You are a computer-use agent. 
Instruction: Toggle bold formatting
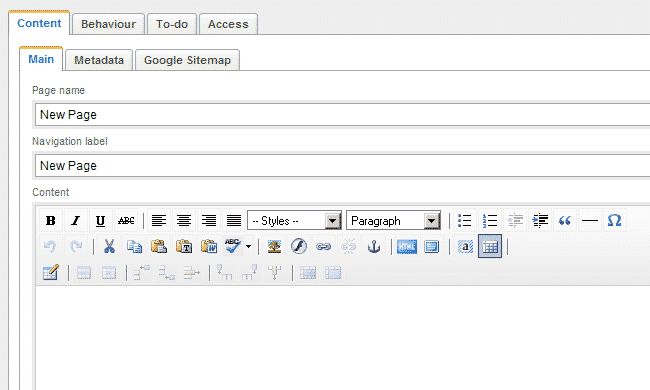click(x=51, y=220)
